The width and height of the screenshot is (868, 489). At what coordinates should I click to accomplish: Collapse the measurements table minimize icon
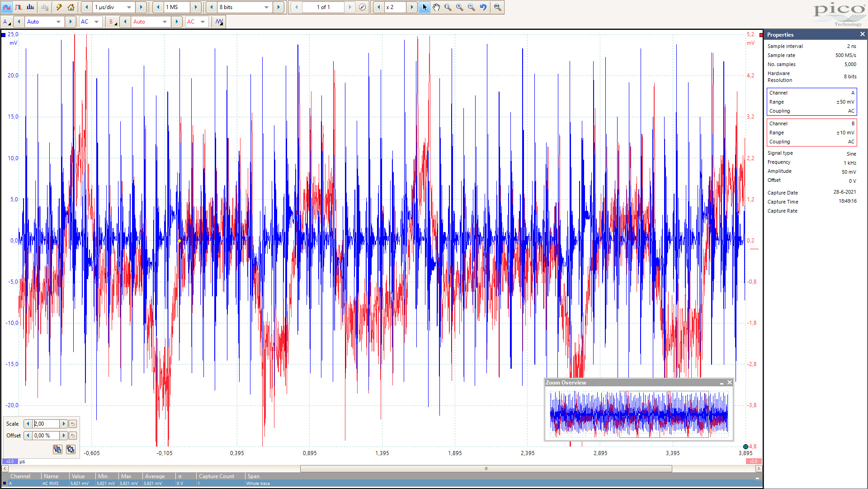tap(757, 477)
